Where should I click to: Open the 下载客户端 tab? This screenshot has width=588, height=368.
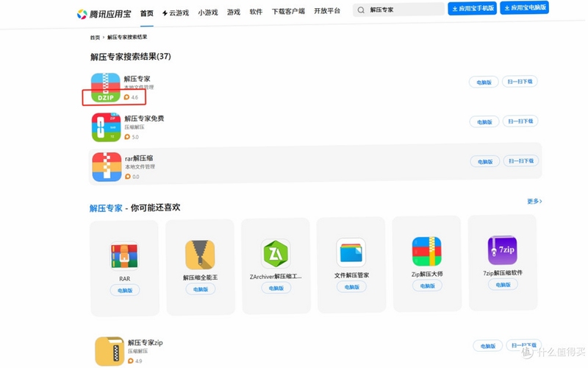pyautogui.click(x=288, y=11)
